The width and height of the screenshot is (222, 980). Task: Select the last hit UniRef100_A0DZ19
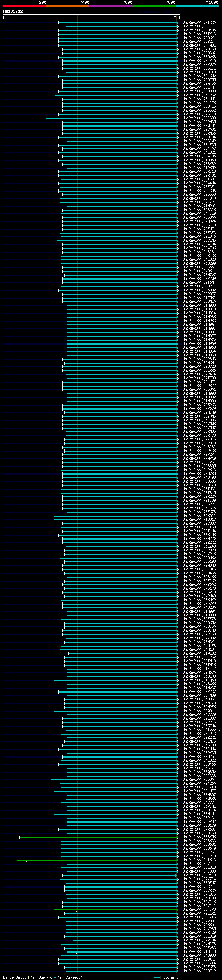199,971
